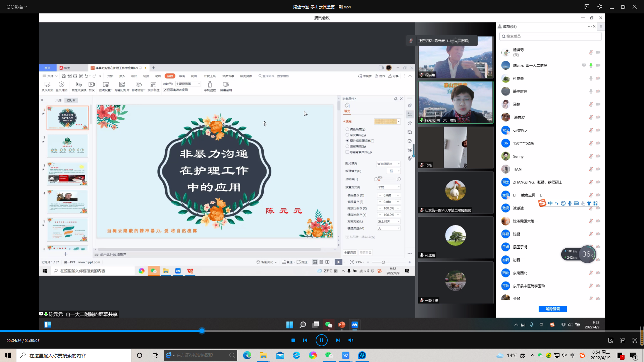The height and width of the screenshot is (362, 644).
Task: Click the rocket icon in WPS side strip
Action: (x=410, y=106)
